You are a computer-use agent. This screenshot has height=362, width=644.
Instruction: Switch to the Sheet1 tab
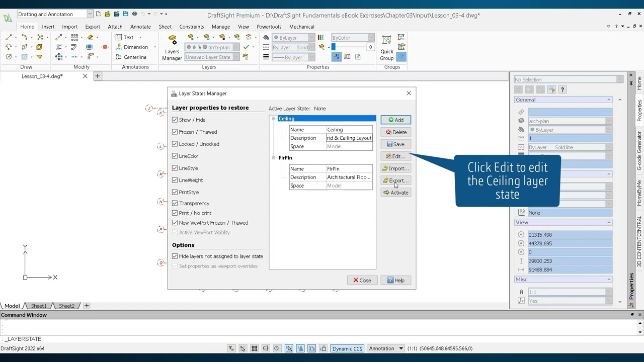39,306
